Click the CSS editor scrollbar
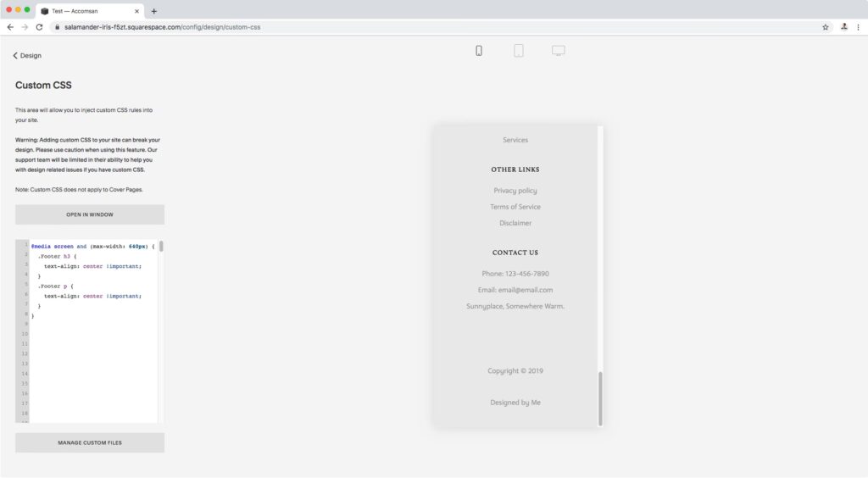Screen dimensions: 868x478 161,247
